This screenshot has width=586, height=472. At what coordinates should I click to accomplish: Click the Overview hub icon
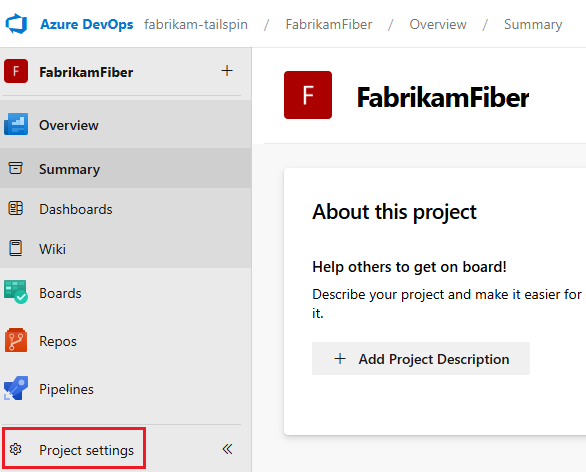[x=16, y=124]
